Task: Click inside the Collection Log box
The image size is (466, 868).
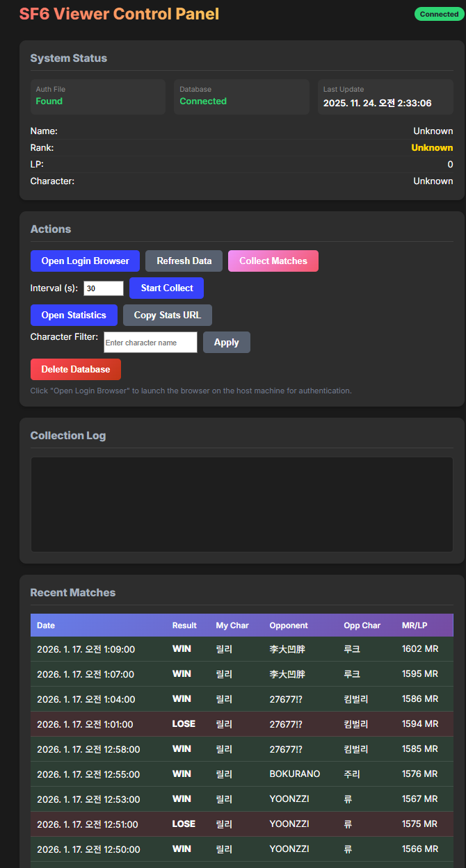Action: click(x=242, y=505)
